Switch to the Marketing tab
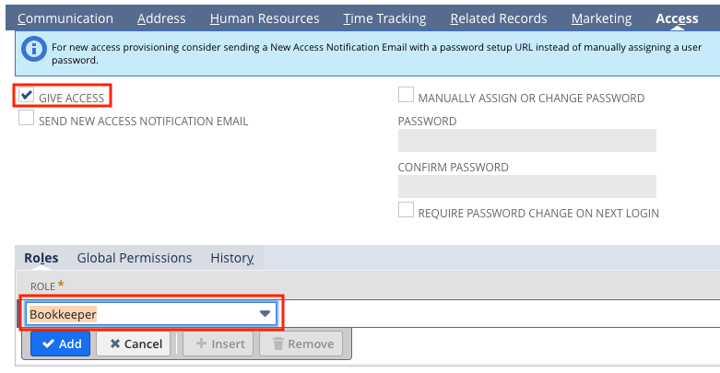The image size is (720, 373). (x=602, y=18)
